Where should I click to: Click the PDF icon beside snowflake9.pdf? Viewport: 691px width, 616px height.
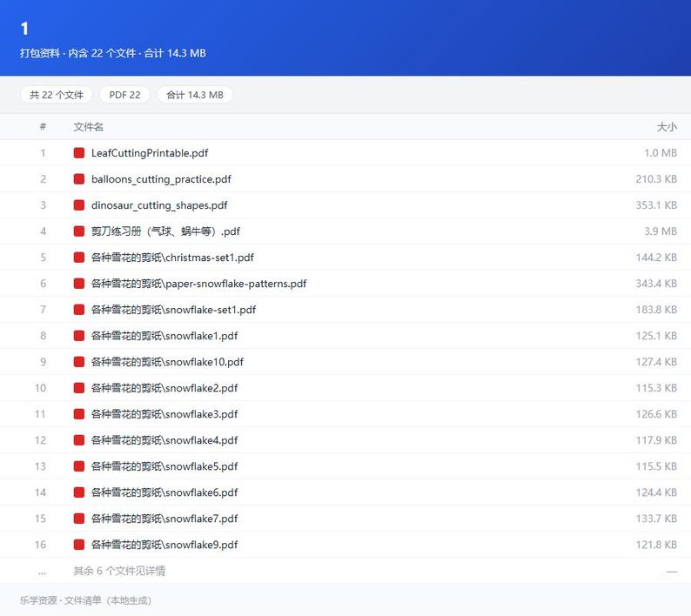[x=79, y=545]
